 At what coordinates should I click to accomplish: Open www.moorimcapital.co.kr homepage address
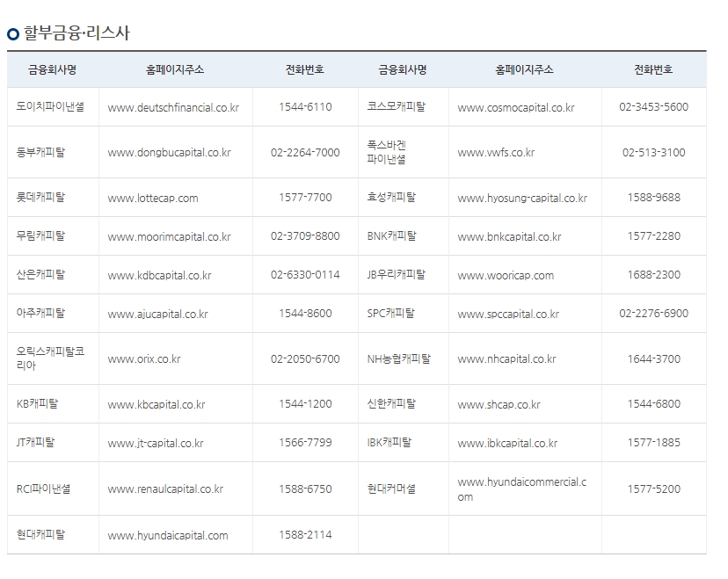(x=169, y=236)
